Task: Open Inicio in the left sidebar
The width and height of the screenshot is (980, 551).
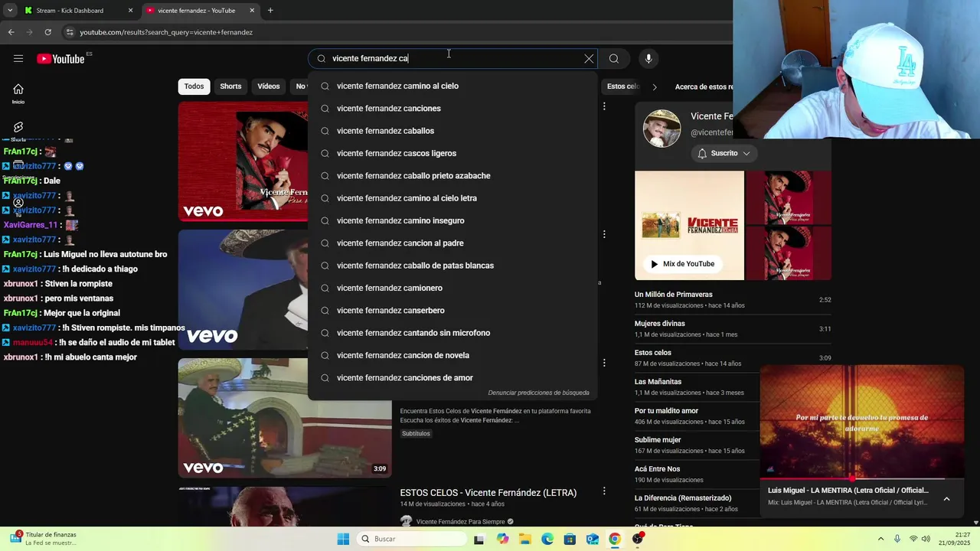Action: [x=18, y=93]
